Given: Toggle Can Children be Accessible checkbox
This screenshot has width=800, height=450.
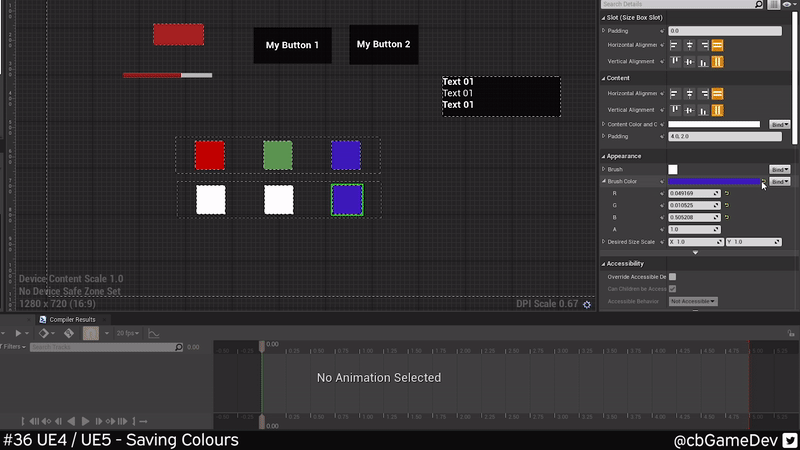Looking at the screenshot, I should (672, 289).
